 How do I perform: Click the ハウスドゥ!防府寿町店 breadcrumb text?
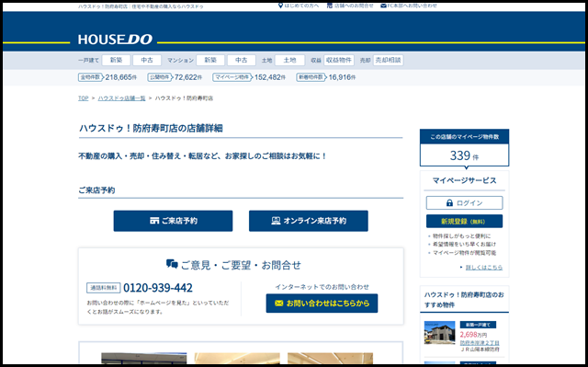pos(184,98)
